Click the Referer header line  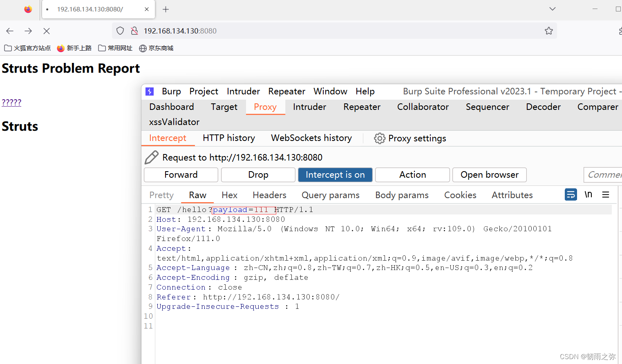click(248, 297)
